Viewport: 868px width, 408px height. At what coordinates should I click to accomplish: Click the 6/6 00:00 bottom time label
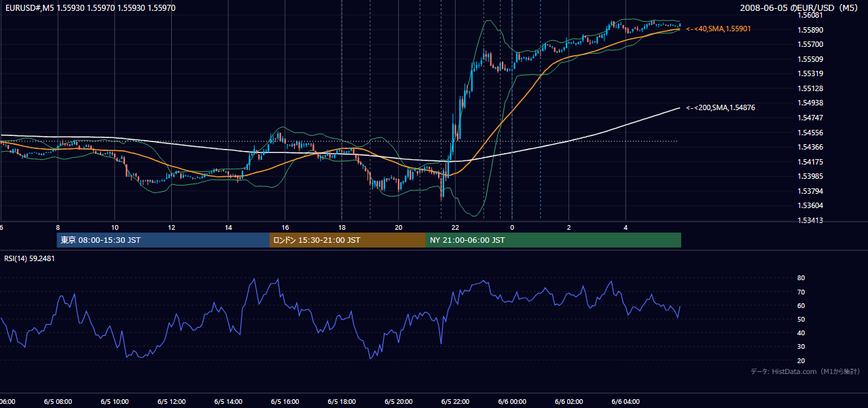coord(512,402)
